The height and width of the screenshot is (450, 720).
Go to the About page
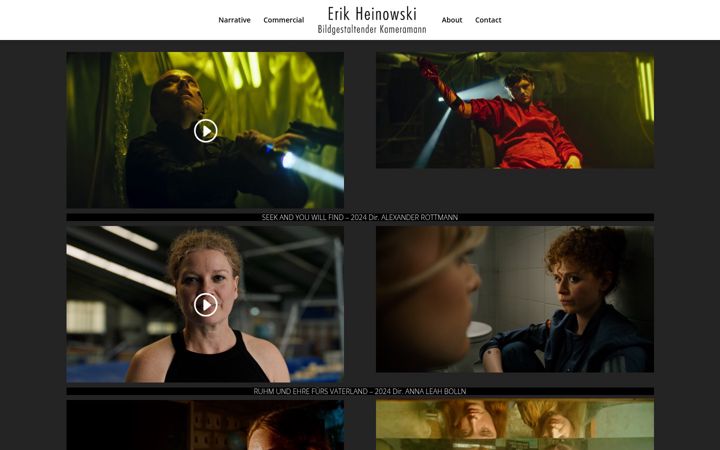click(x=452, y=20)
